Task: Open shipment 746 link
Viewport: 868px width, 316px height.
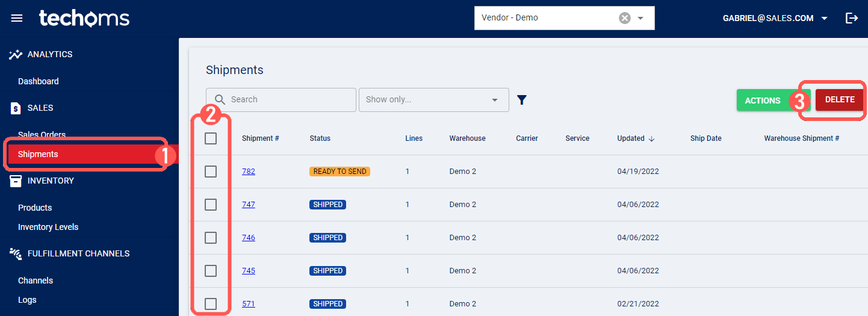Action: (x=249, y=238)
